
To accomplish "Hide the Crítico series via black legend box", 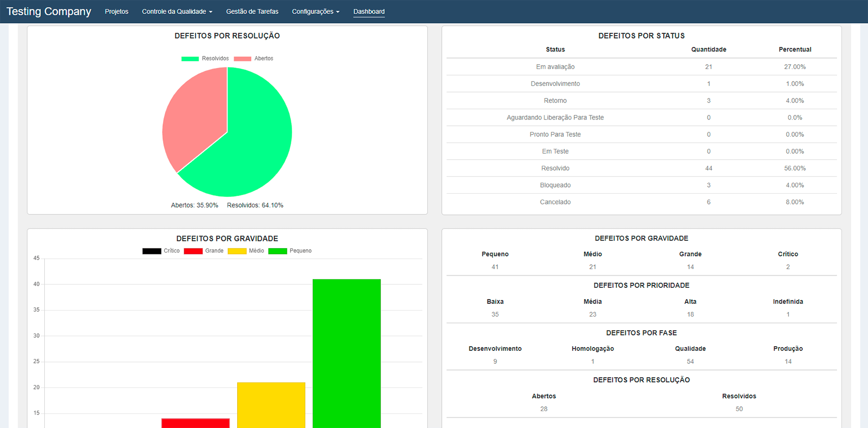I will pyautogui.click(x=151, y=251).
